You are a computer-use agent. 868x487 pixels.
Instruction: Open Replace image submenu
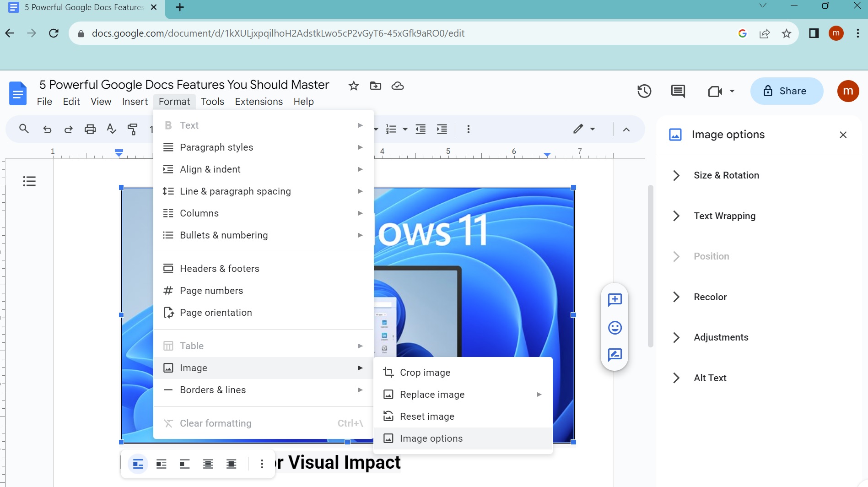coord(463,395)
